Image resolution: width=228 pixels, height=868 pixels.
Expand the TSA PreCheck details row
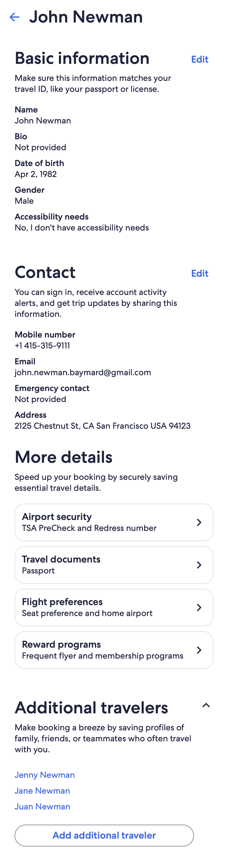point(114,522)
